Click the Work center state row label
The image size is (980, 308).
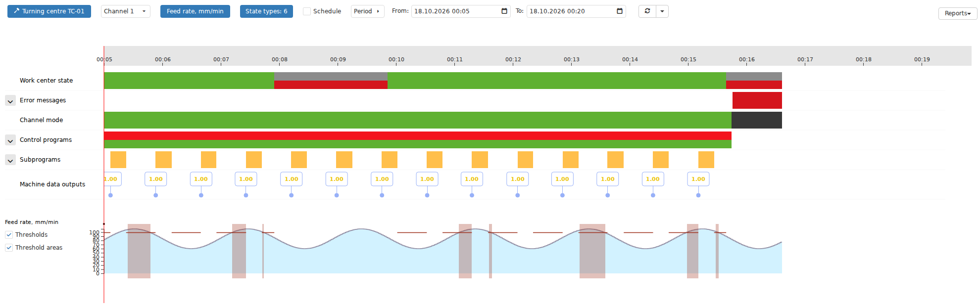46,81
